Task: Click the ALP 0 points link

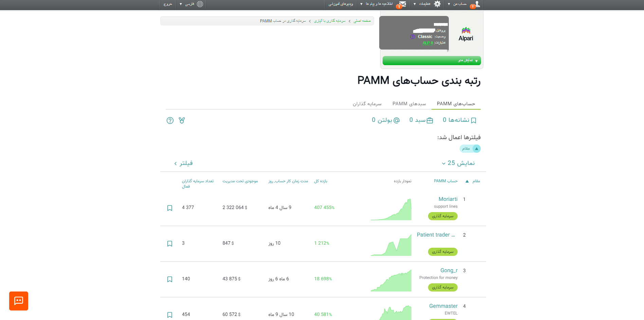Action: coord(428,43)
